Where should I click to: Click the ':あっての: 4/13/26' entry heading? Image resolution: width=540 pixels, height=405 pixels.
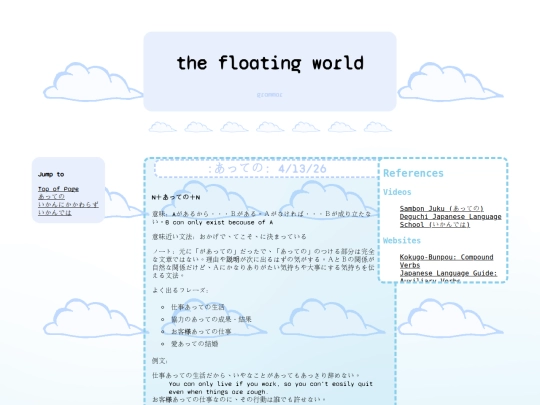tap(267, 168)
